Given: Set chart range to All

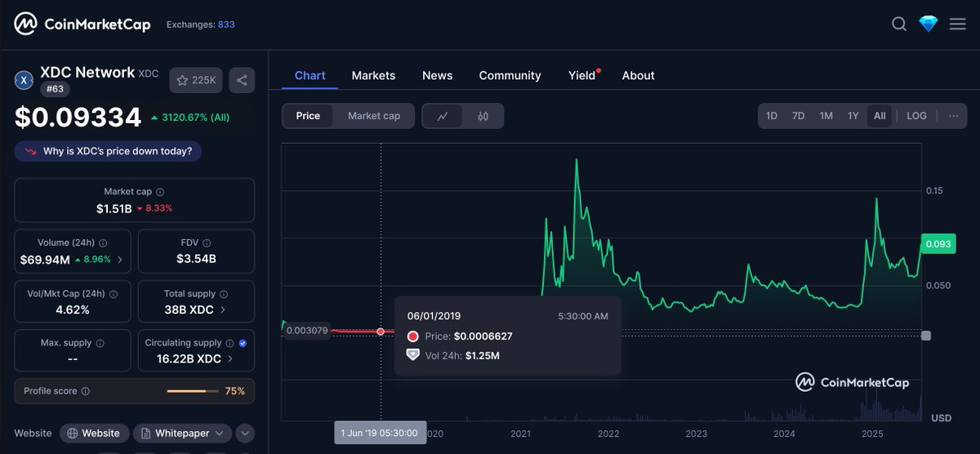Looking at the screenshot, I should point(880,116).
